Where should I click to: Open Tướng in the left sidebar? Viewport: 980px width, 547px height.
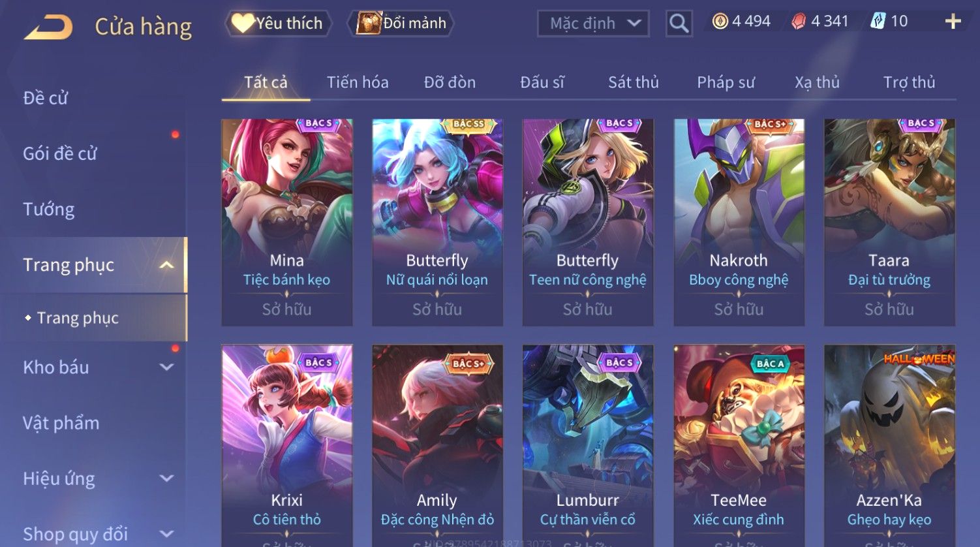tap(49, 210)
